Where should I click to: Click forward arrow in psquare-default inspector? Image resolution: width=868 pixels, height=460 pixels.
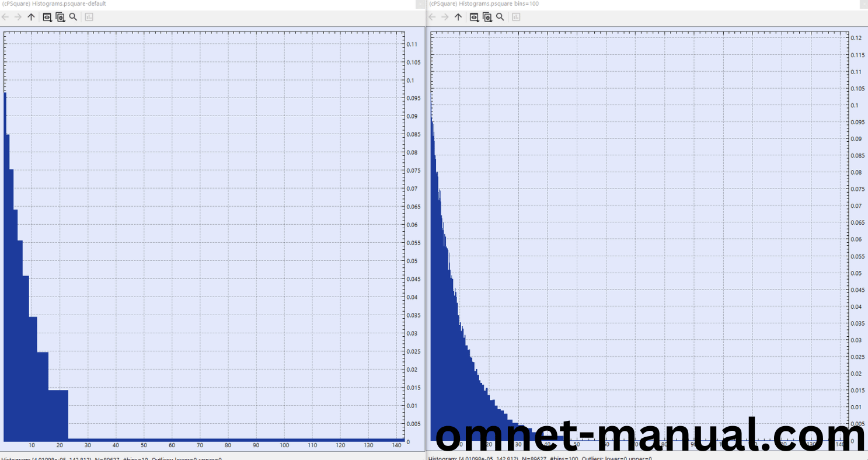click(x=18, y=17)
